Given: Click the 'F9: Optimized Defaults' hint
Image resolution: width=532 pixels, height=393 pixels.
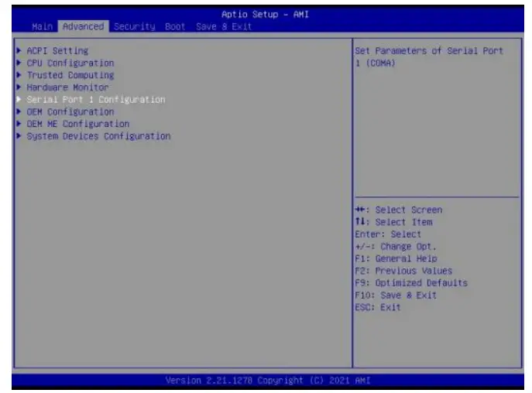Looking at the screenshot, I should pyautogui.click(x=411, y=283).
